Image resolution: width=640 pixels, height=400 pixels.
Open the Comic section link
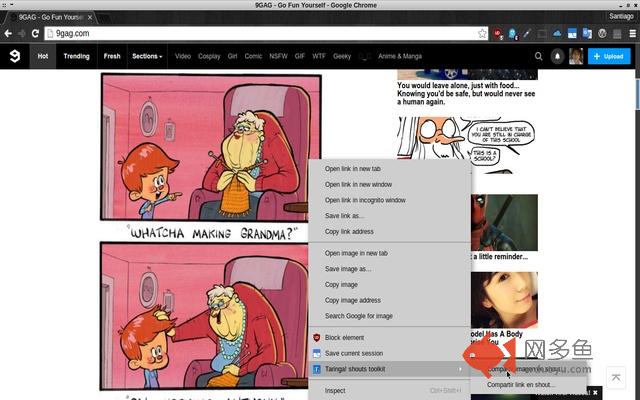tap(253, 56)
